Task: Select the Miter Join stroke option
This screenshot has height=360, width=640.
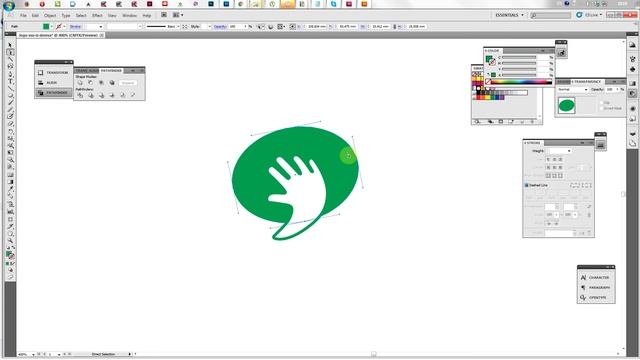Action: pyautogui.click(x=548, y=167)
